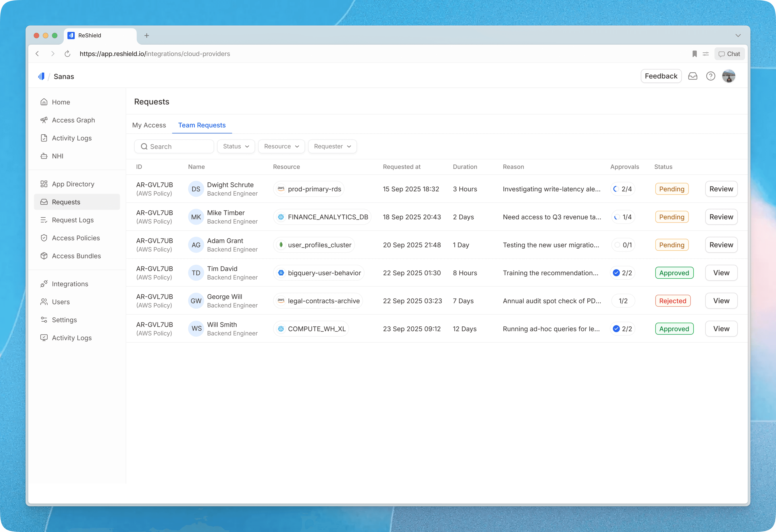View George Will's rejected request
The image size is (776, 532).
point(721,301)
